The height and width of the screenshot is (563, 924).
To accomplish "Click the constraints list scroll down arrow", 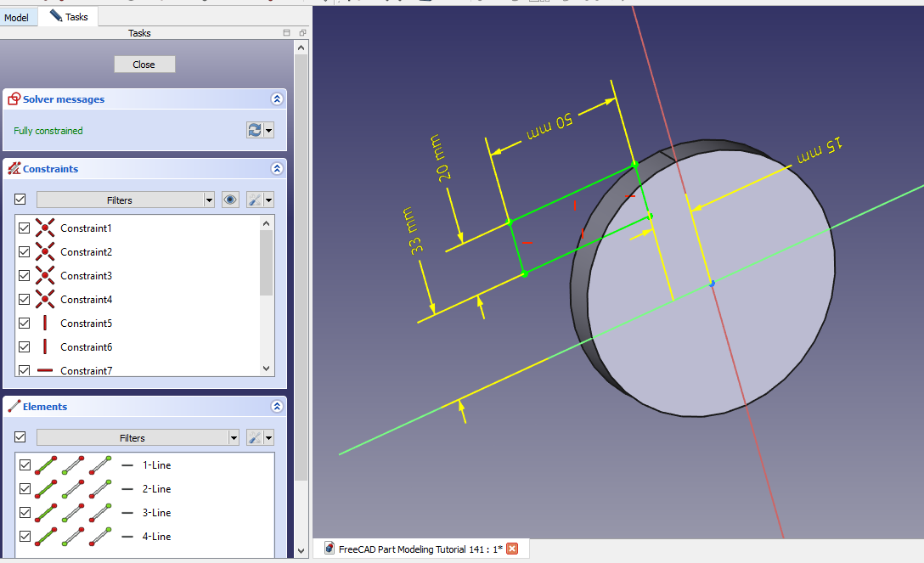I will point(267,369).
